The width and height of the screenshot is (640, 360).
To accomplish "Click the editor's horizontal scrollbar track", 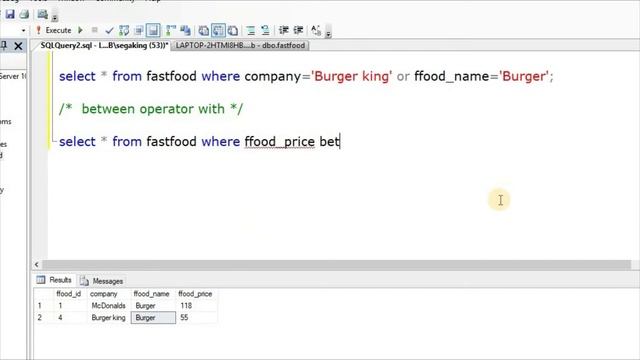I will point(336,264).
